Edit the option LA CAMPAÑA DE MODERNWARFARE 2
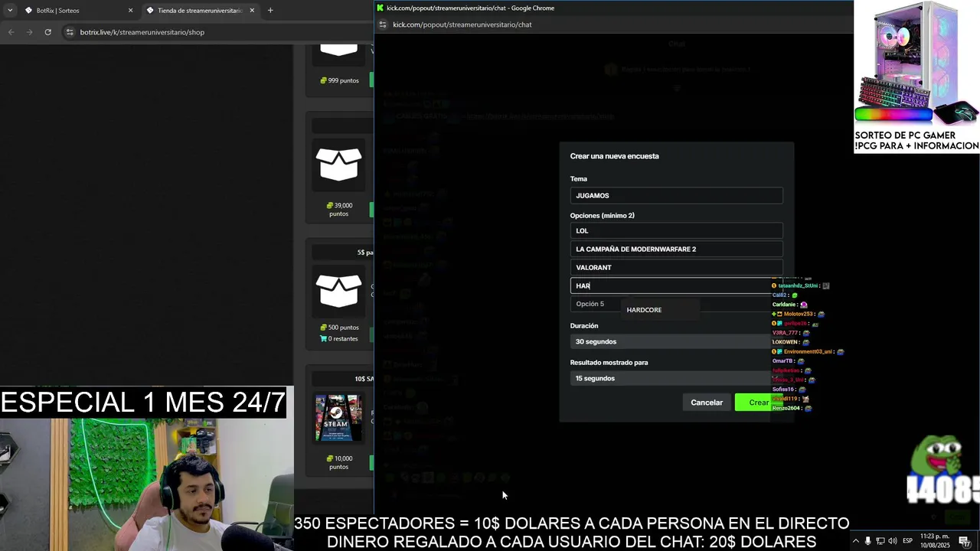Screen dimensions: 980x551 pos(676,249)
